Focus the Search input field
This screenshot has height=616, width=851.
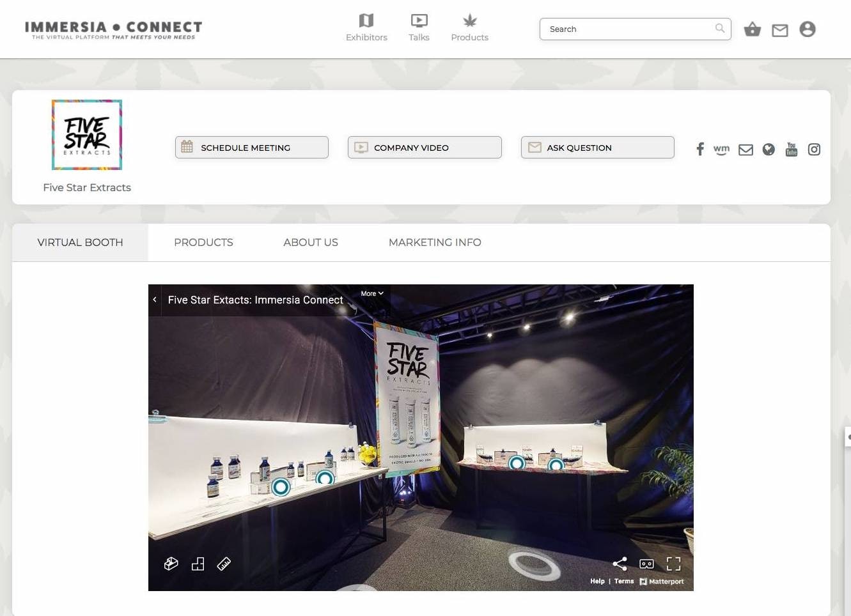click(636, 29)
